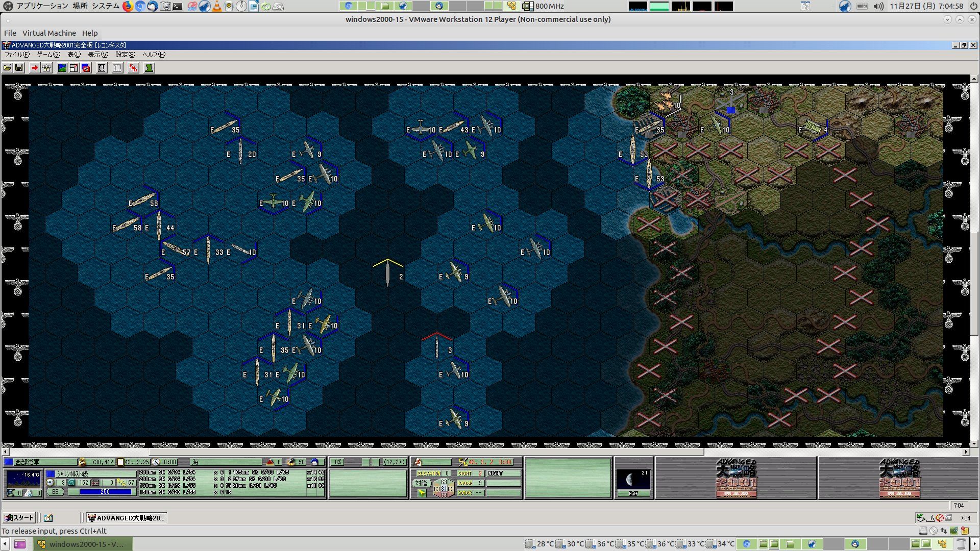
Task: Click the white window layout toolbar icon
Action: click(x=74, y=68)
